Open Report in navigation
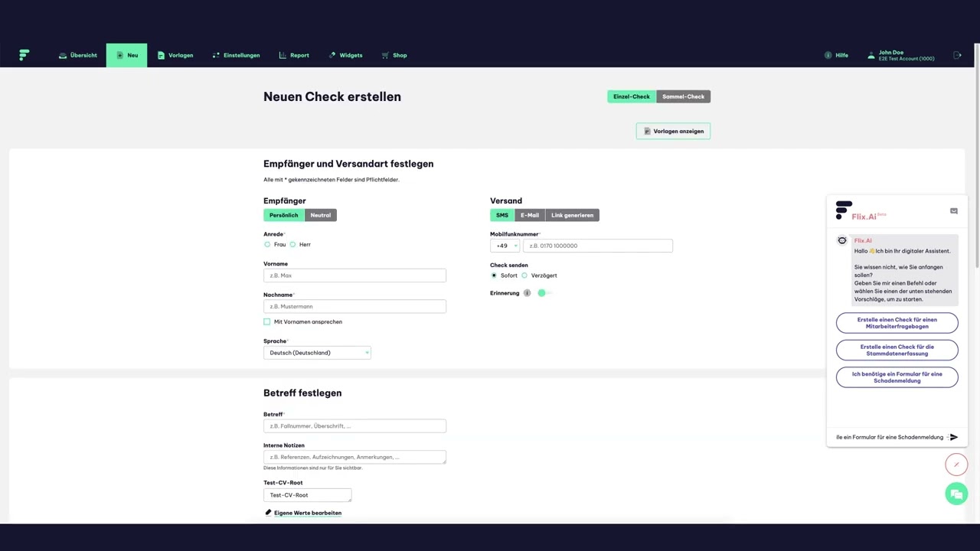Screen dimensions: 980x551 [x=294, y=55]
